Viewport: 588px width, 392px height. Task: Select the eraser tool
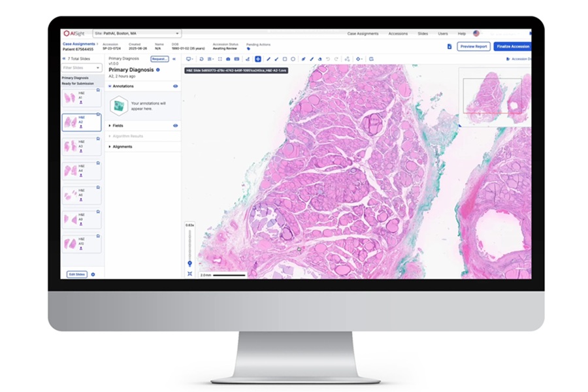(319, 59)
